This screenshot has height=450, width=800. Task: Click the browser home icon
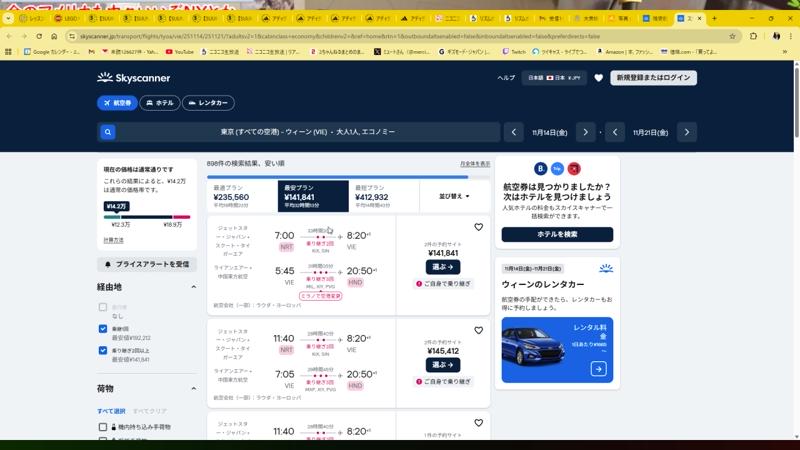[54, 36]
